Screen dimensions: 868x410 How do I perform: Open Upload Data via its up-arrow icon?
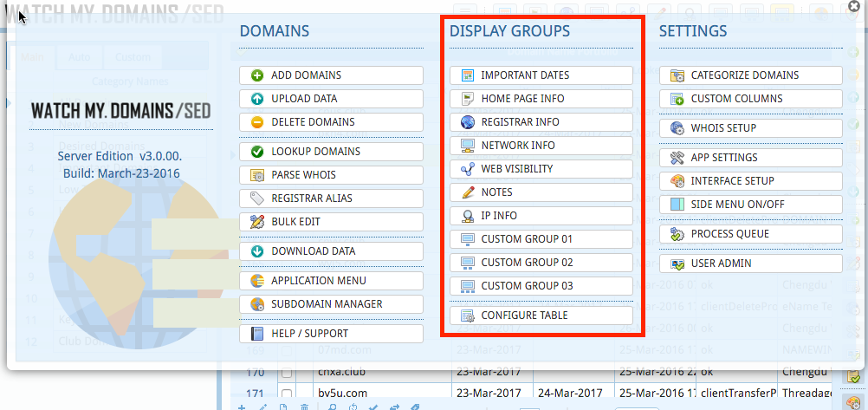point(257,99)
